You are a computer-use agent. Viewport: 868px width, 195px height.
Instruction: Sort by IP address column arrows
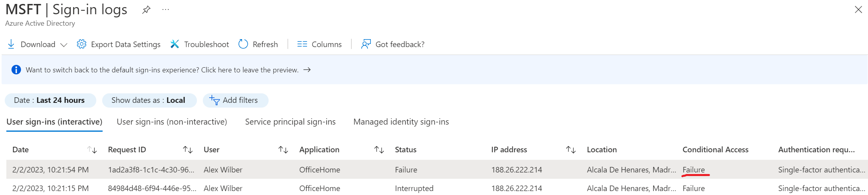click(x=570, y=150)
